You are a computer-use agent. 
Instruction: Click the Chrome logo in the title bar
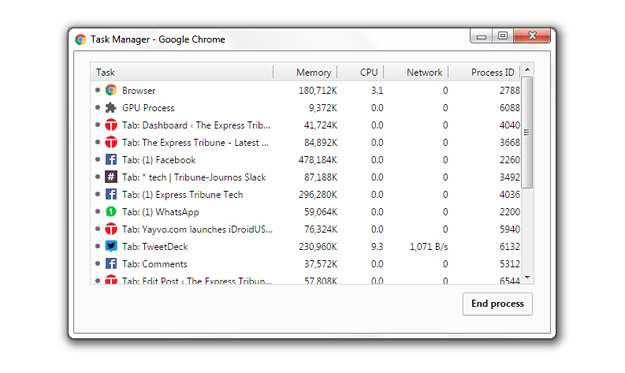pyautogui.click(x=80, y=39)
